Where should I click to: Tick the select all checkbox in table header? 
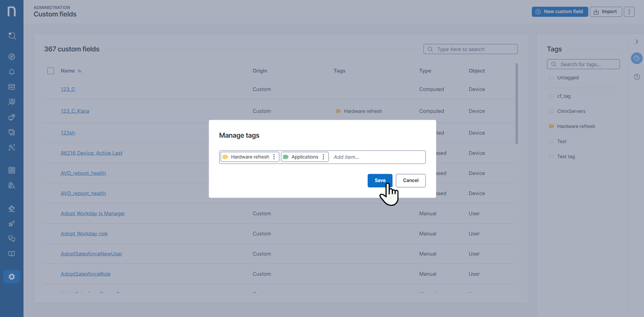[x=51, y=71]
